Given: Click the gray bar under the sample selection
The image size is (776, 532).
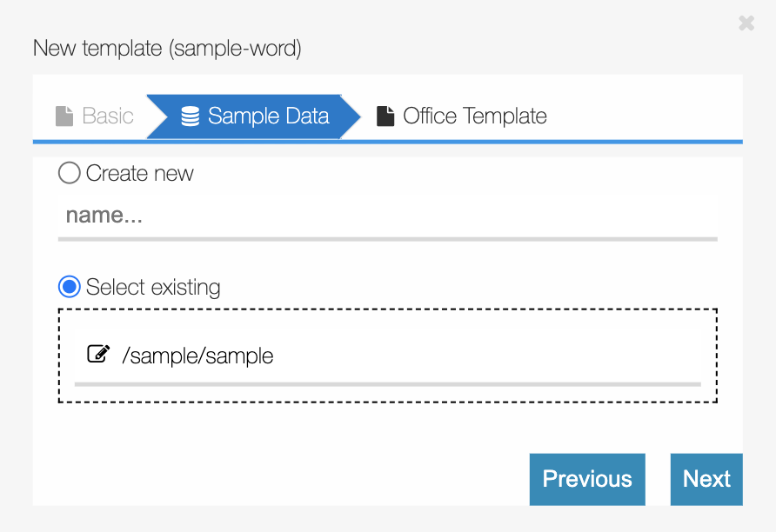Looking at the screenshot, I should point(387,383).
